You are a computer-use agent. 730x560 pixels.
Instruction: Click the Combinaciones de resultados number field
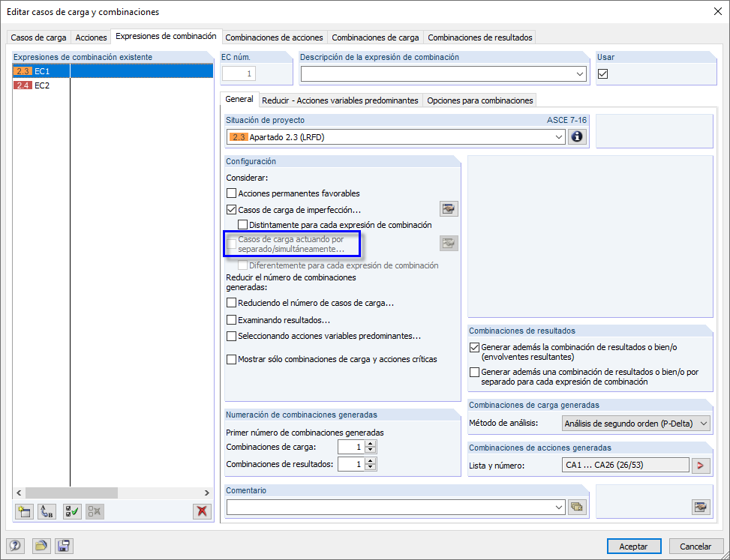pyautogui.click(x=352, y=464)
